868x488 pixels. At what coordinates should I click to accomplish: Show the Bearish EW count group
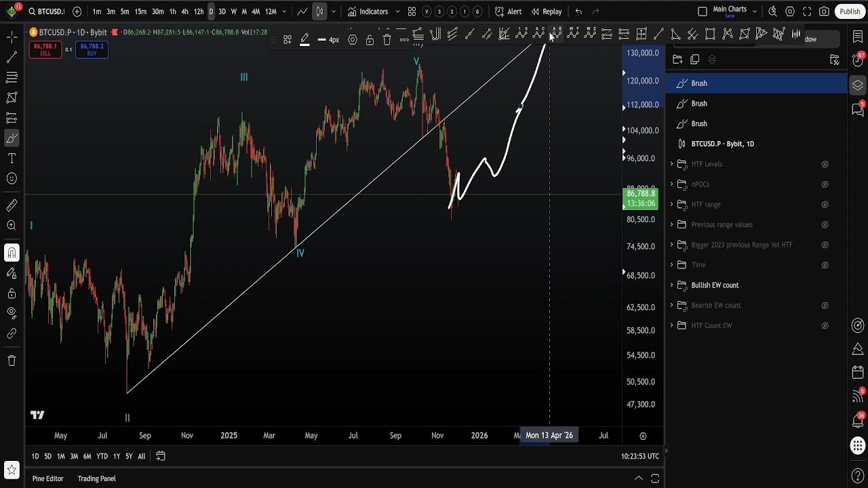point(825,306)
